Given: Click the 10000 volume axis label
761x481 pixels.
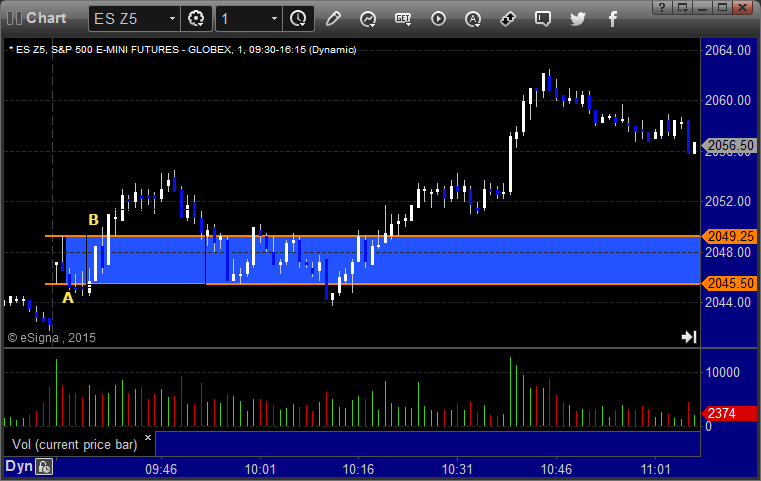Looking at the screenshot, I should pos(722,372).
